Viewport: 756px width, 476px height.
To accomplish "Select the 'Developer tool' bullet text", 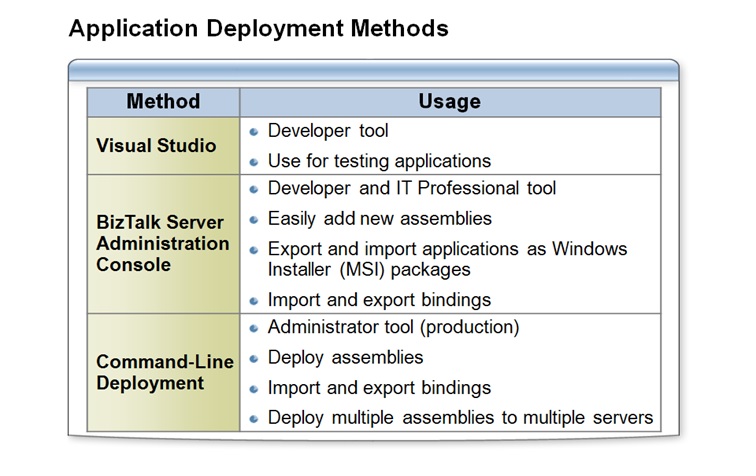I will point(328,131).
